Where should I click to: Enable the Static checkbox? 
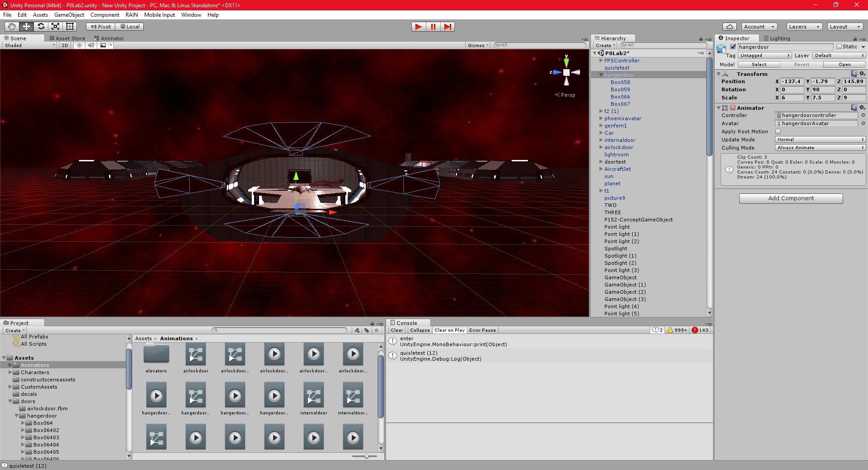(x=839, y=47)
